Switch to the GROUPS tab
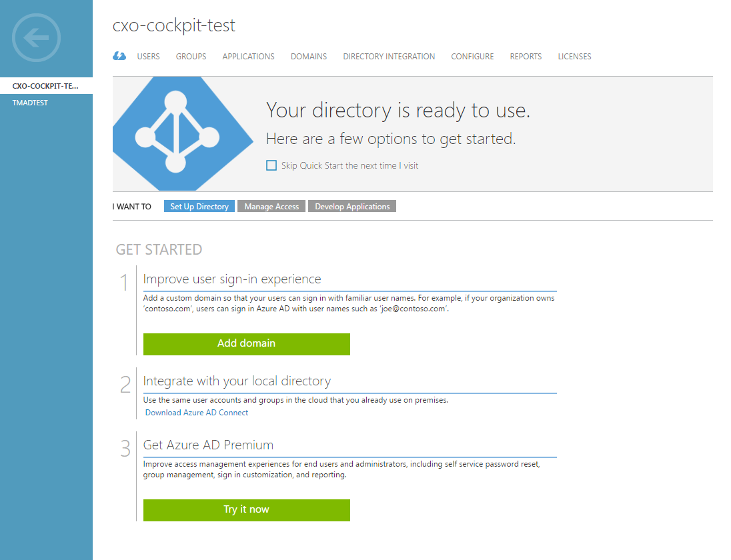This screenshot has width=731, height=560. click(191, 57)
